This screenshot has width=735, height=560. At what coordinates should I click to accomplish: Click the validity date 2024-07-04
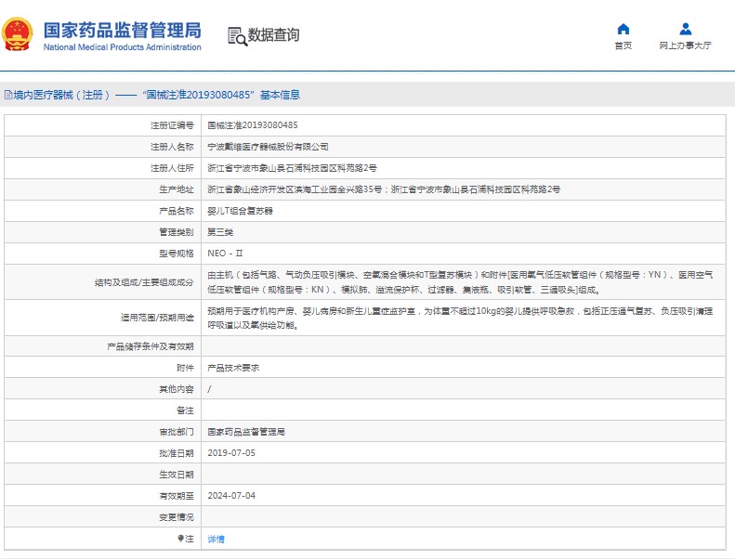pos(230,496)
